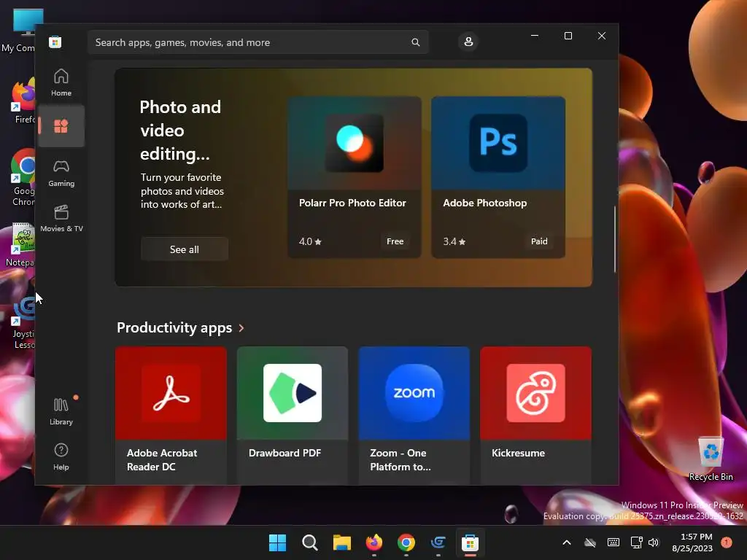Click Microsoft Store icon in taskbar
This screenshot has width=747, height=560.
tap(470, 542)
